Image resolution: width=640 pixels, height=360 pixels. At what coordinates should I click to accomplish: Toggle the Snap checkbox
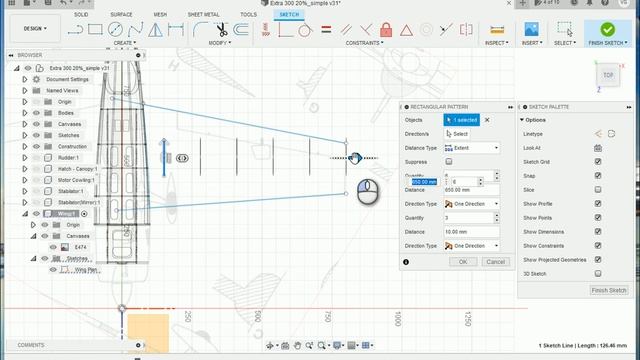[598, 176]
